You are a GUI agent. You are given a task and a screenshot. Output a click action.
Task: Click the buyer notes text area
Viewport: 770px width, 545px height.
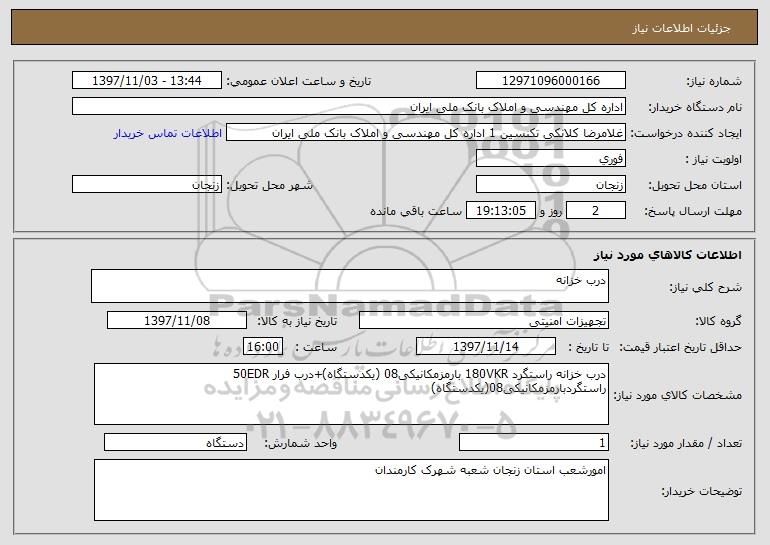[351, 490]
